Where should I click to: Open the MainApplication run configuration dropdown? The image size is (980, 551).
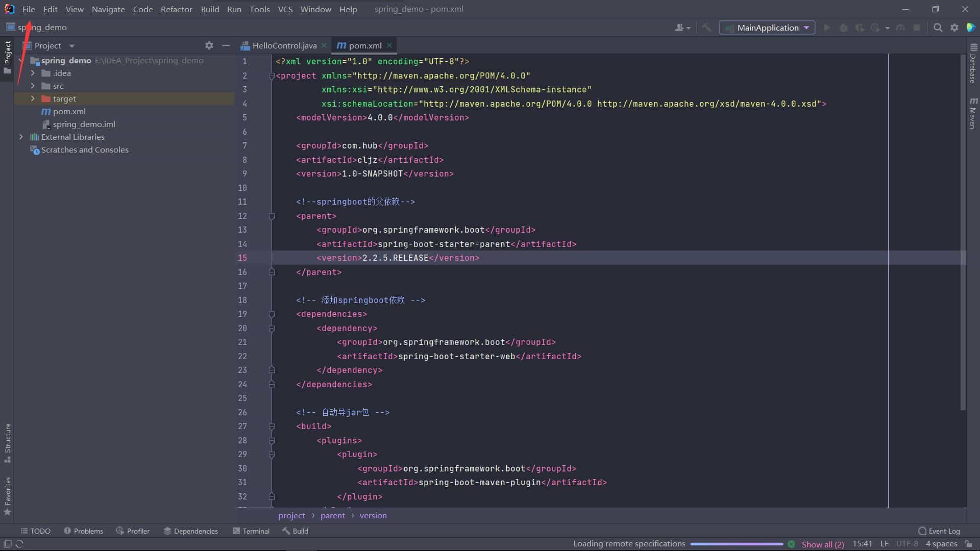(x=767, y=28)
